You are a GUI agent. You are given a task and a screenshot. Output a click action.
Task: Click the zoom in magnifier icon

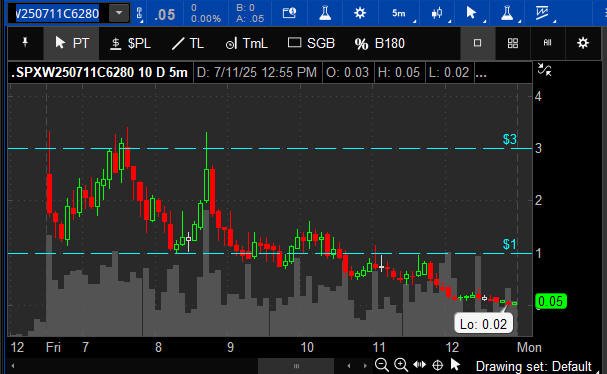(x=401, y=365)
